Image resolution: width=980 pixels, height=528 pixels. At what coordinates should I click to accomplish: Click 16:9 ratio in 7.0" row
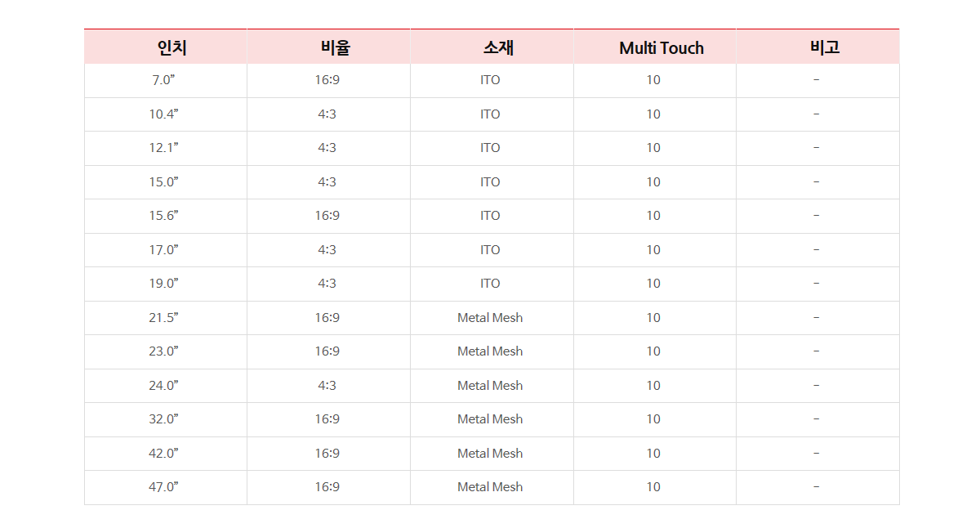click(x=327, y=80)
